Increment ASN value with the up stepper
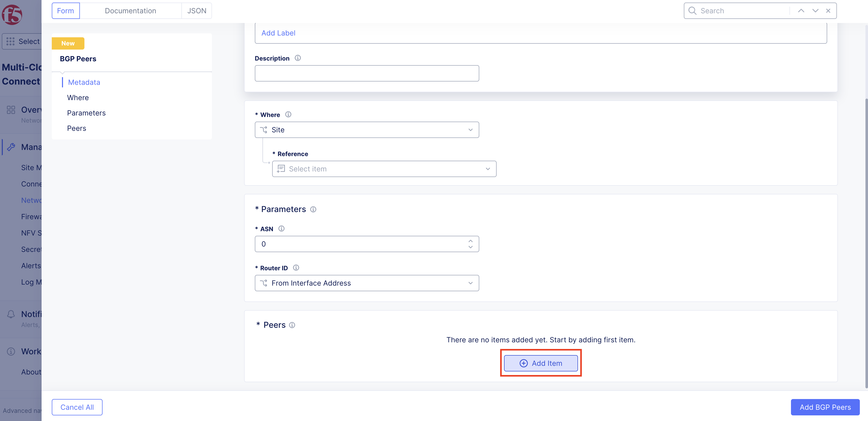 pos(470,241)
